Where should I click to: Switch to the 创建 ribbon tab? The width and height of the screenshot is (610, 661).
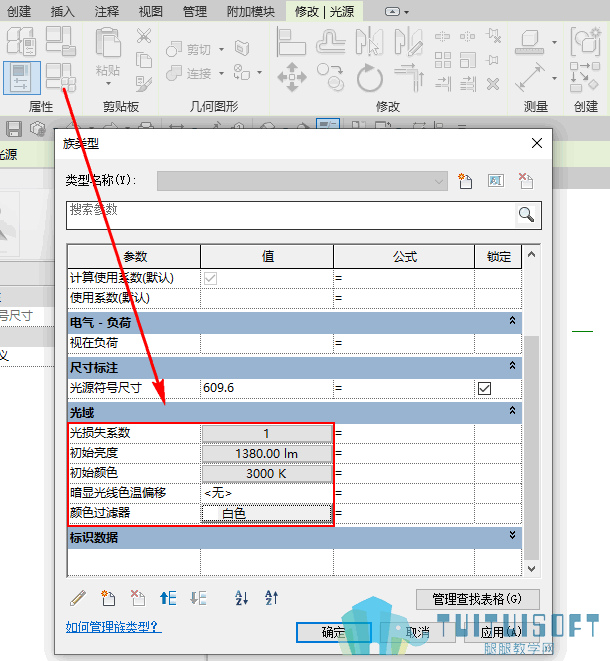coord(19,11)
